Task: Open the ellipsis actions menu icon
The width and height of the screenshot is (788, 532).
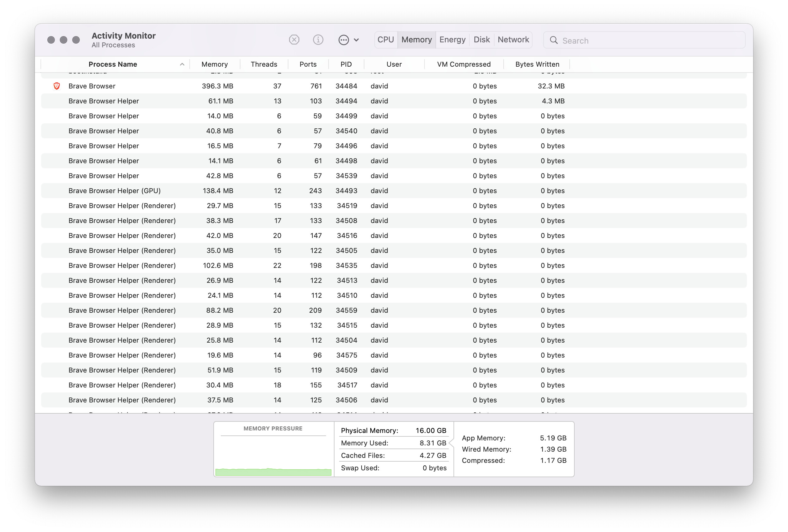Action: 344,40
